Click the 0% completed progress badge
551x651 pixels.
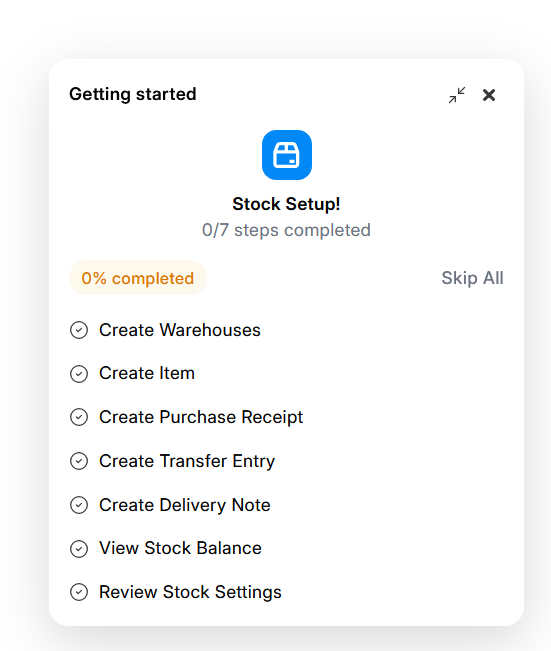coord(138,278)
